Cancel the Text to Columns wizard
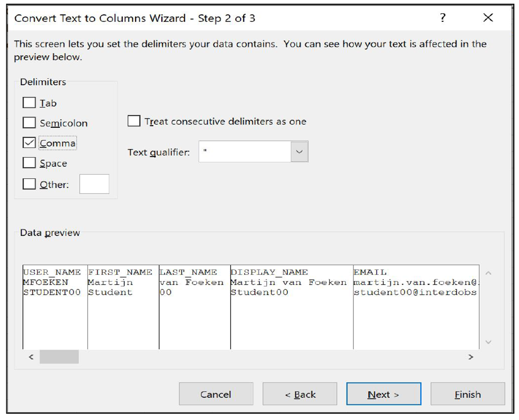519x420 pixels. pos(216,394)
